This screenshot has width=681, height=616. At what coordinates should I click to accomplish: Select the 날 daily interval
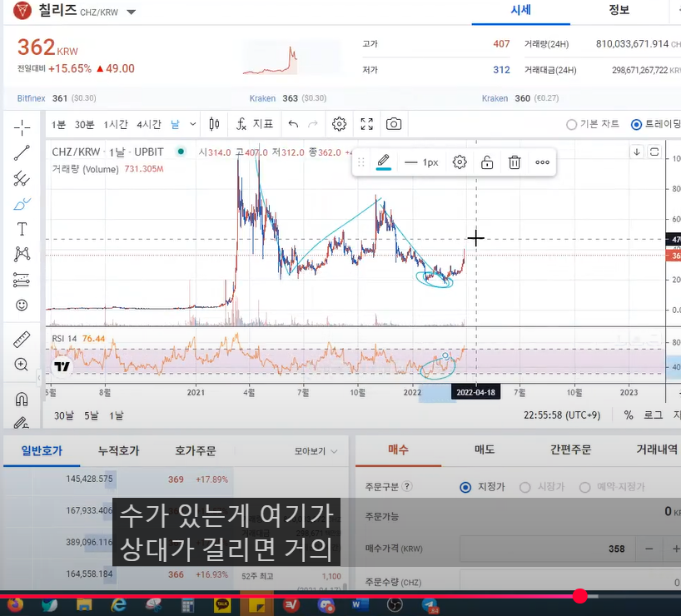tap(175, 125)
